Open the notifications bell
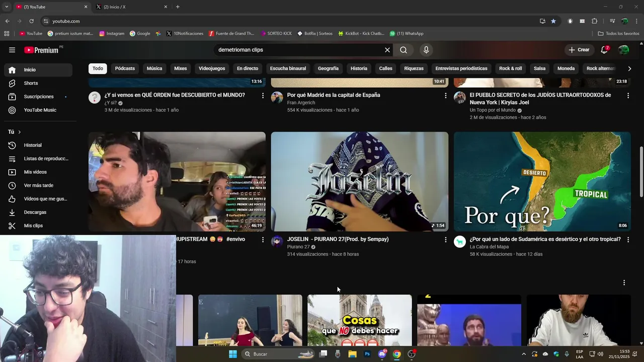The width and height of the screenshot is (644, 362). [x=605, y=50]
